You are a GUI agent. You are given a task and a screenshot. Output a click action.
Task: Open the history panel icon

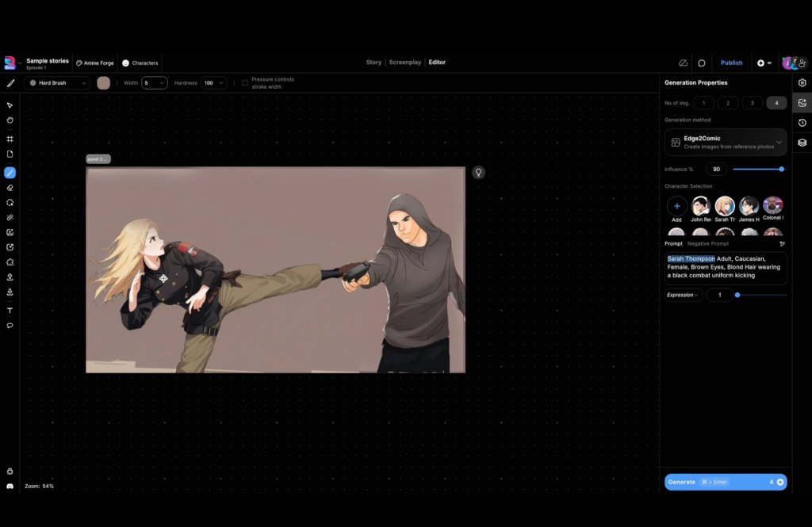tap(802, 123)
